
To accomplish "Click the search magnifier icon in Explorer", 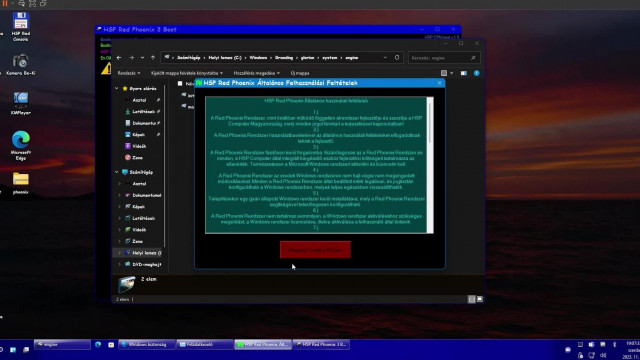I will [x=473, y=58].
